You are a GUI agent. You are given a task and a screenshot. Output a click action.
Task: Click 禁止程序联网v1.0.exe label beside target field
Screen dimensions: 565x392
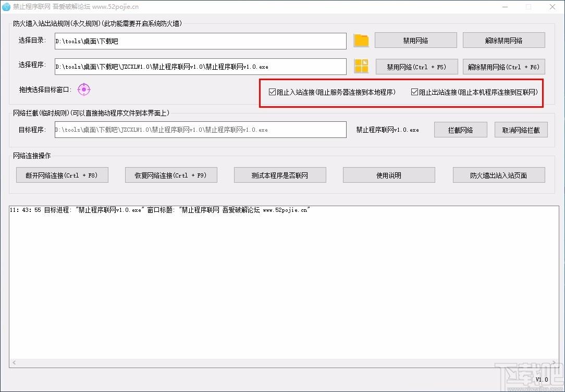point(387,130)
